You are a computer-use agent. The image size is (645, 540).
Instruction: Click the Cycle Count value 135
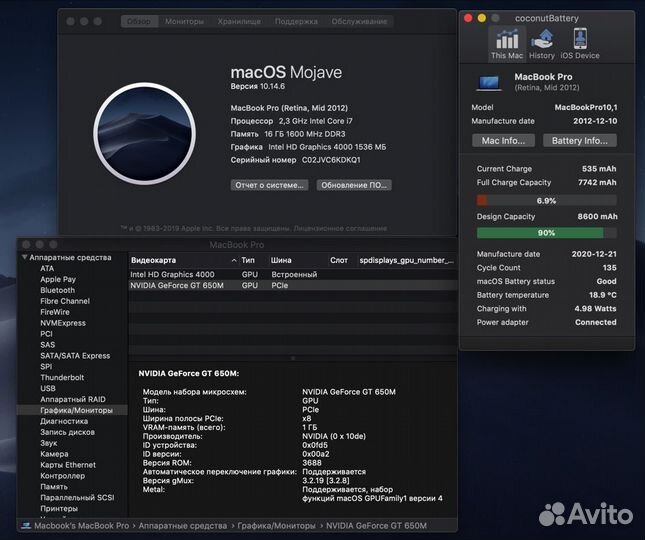(x=610, y=268)
